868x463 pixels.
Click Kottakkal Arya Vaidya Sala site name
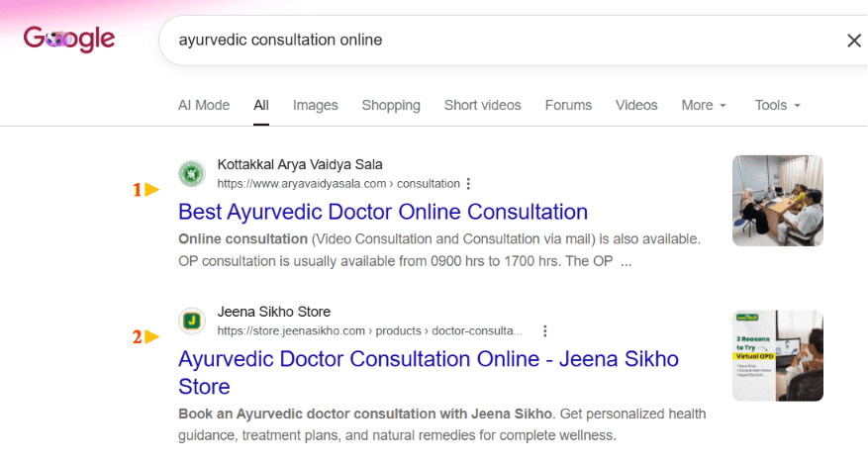(x=300, y=165)
